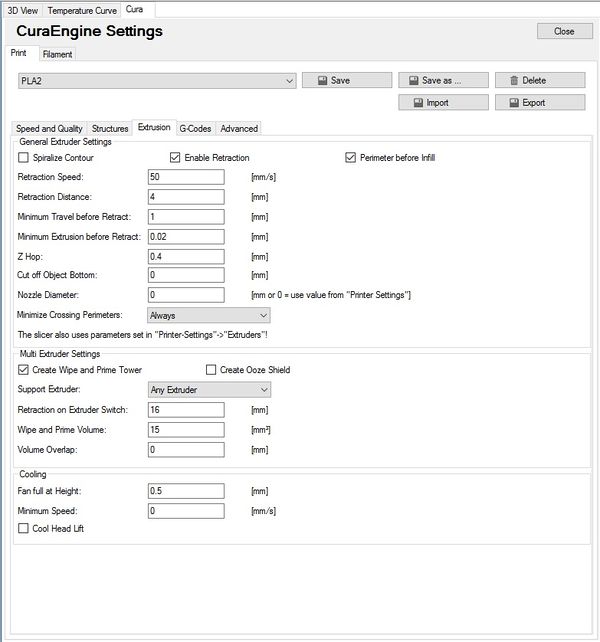Focus the Minimum Travel before Retract field
This screenshot has height=642, width=600.
[186, 217]
